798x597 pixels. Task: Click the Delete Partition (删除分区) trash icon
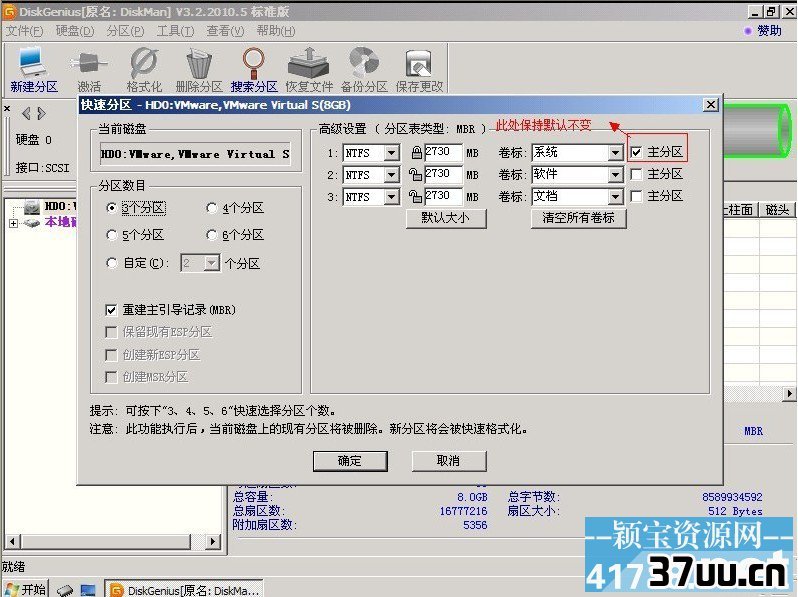point(198,69)
